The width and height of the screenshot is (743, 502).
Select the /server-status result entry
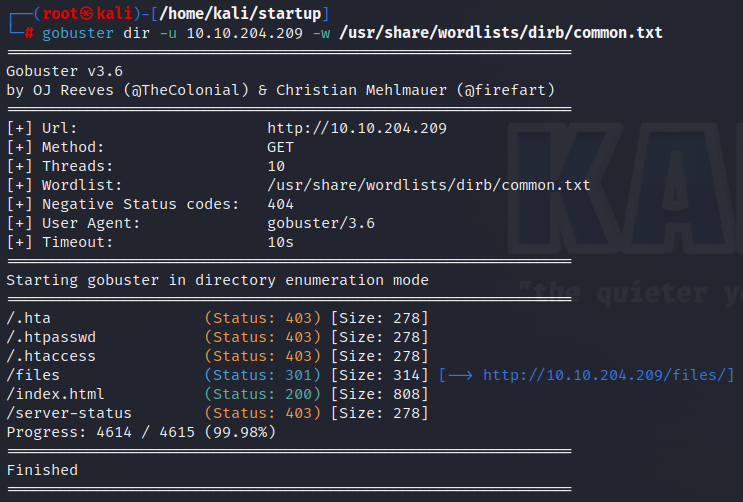tap(68, 413)
